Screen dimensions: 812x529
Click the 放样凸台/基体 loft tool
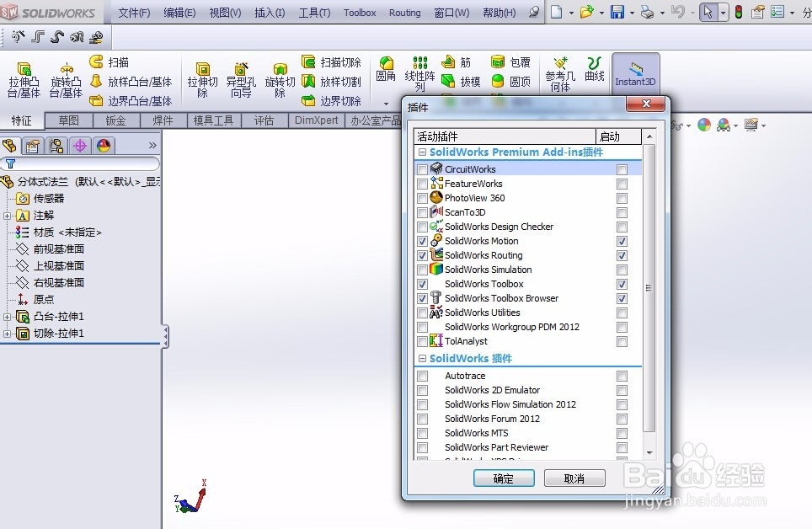pos(131,82)
